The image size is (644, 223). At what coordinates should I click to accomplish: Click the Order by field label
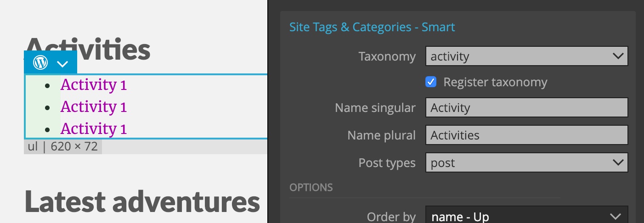(391, 217)
